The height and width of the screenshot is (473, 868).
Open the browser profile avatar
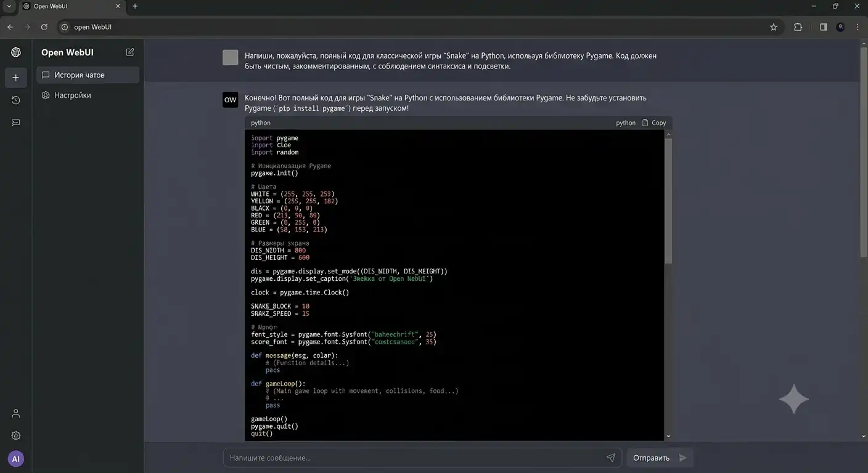(840, 27)
